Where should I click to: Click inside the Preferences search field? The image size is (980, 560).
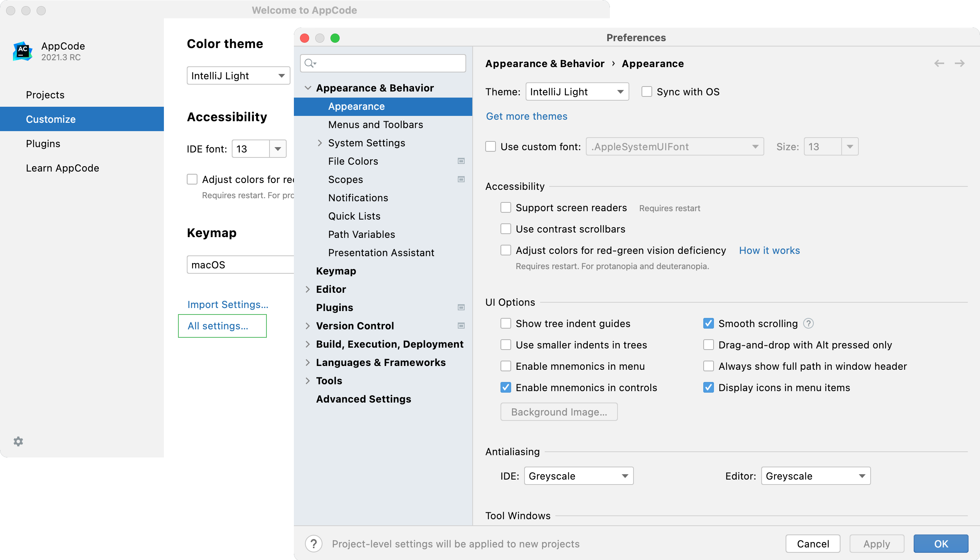click(388, 63)
